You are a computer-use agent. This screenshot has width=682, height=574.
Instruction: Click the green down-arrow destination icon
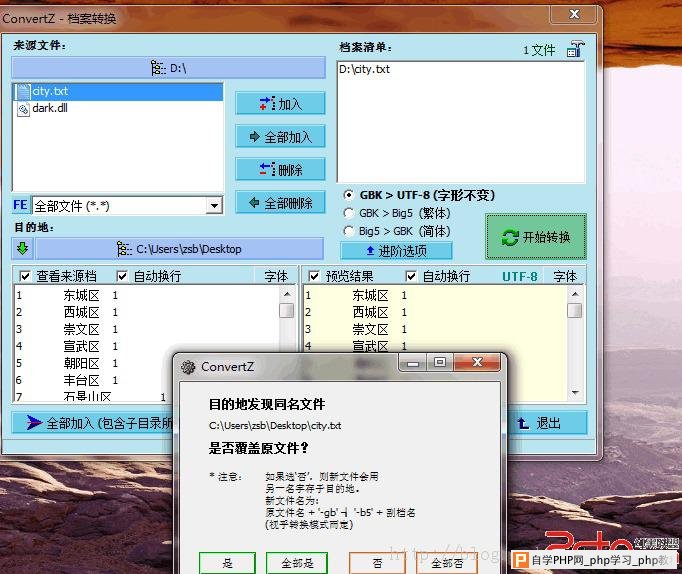[23, 248]
